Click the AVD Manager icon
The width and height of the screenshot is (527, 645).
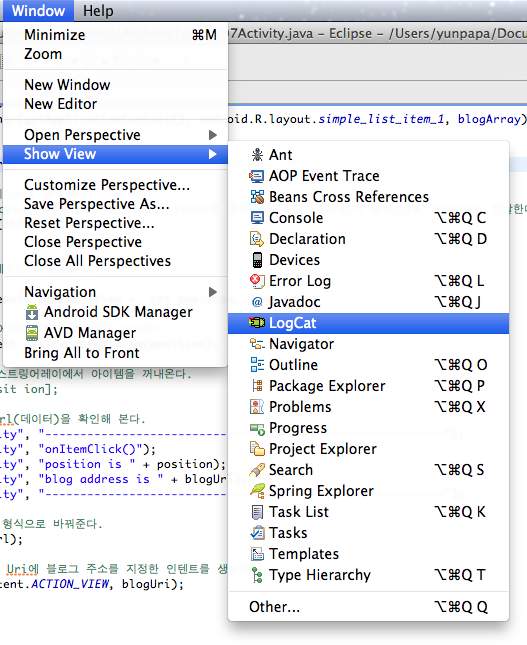click(32, 333)
